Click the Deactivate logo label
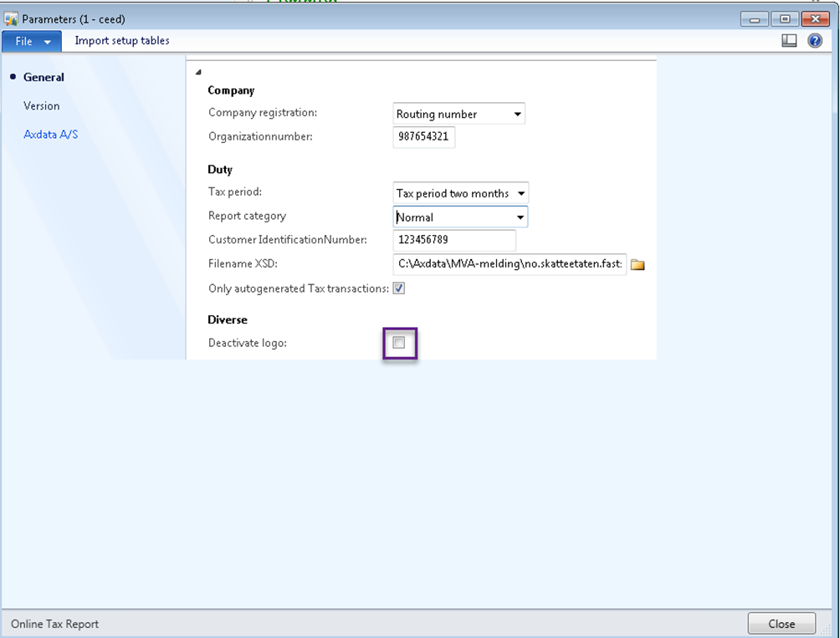Screen dimensions: 840x638 tap(248, 343)
